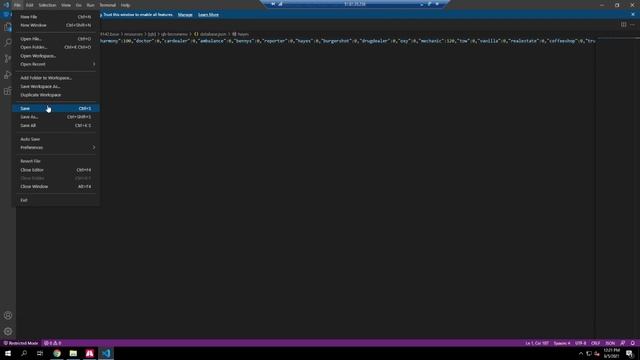
Task: Open the Windows Action Center
Action: 629,353
